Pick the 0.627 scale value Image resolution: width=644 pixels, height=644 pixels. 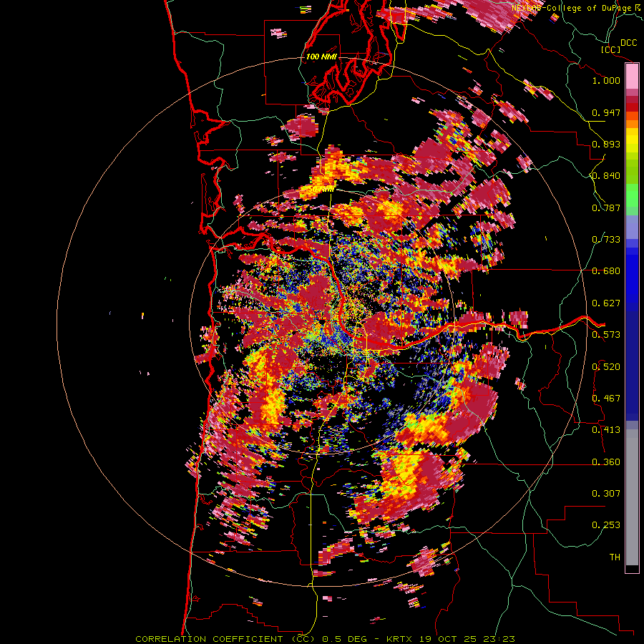pos(606,303)
